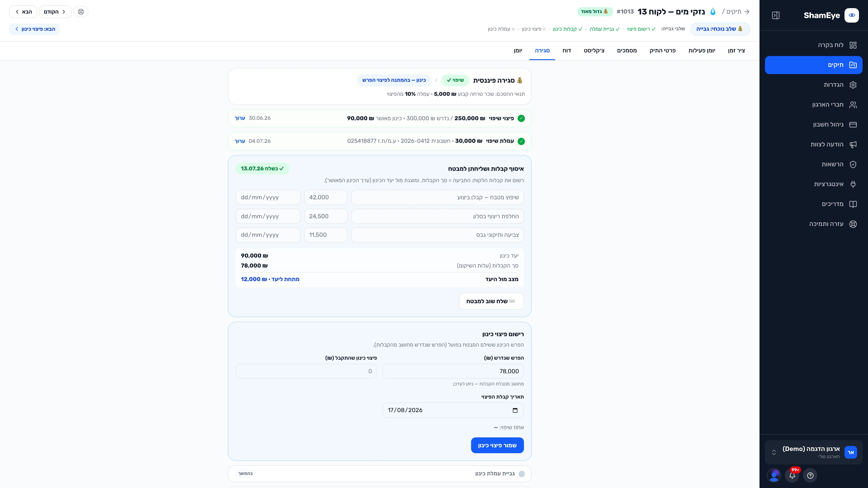Click the support icon next to הקודם
This screenshot has width=868, height=488.
[x=81, y=12]
